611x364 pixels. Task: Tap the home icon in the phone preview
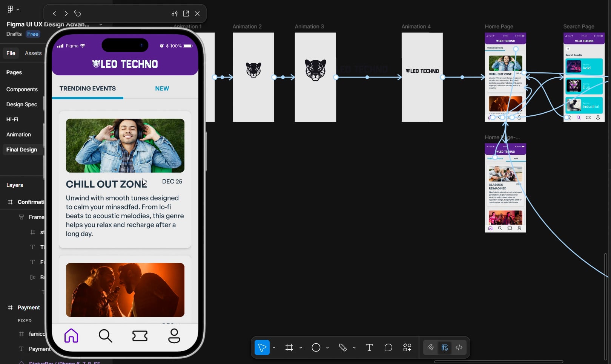coord(71,335)
